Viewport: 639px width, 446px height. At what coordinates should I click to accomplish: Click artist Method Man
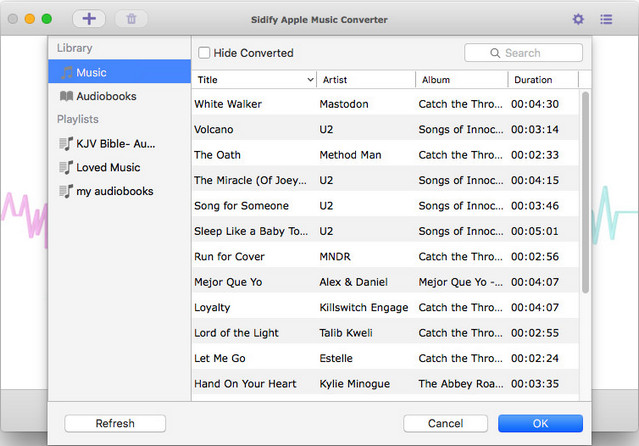click(350, 155)
